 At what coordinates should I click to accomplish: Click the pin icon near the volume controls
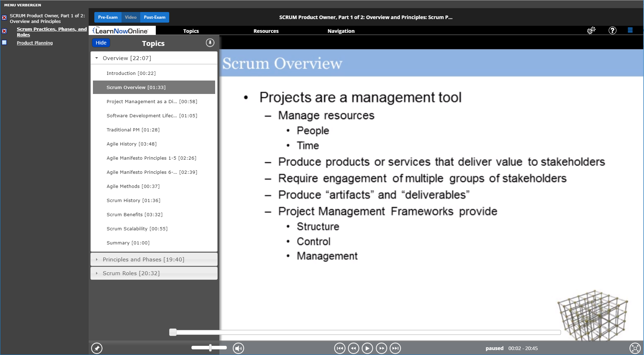[x=96, y=348]
